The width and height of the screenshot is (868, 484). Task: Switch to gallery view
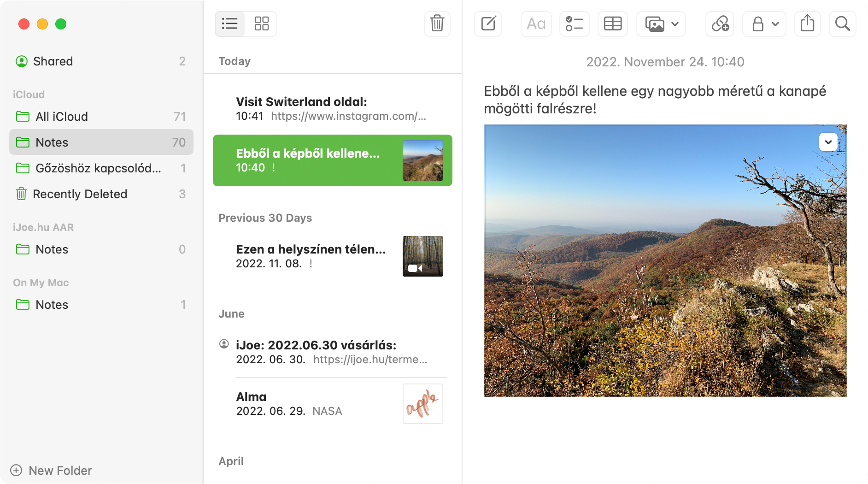click(x=262, y=24)
